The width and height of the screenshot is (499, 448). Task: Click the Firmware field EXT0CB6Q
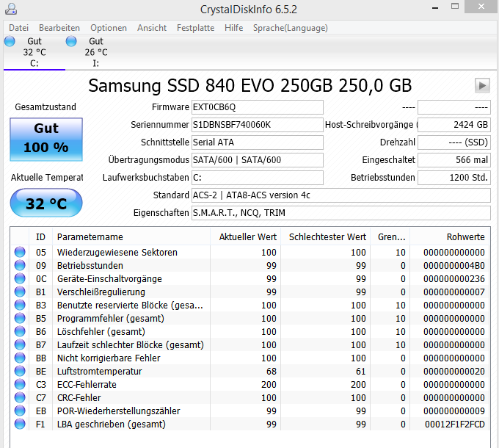click(258, 107)
